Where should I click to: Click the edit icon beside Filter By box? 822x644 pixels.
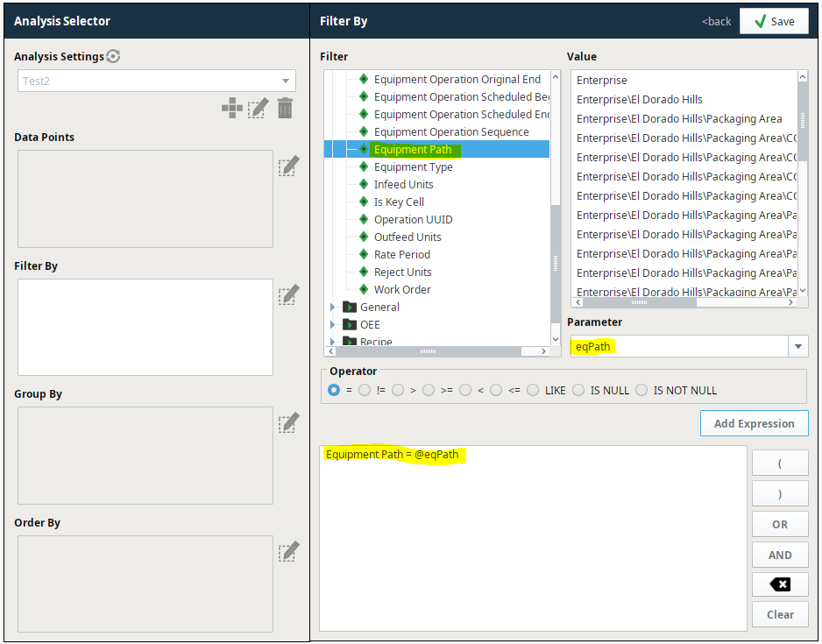(x=288, y=294)
